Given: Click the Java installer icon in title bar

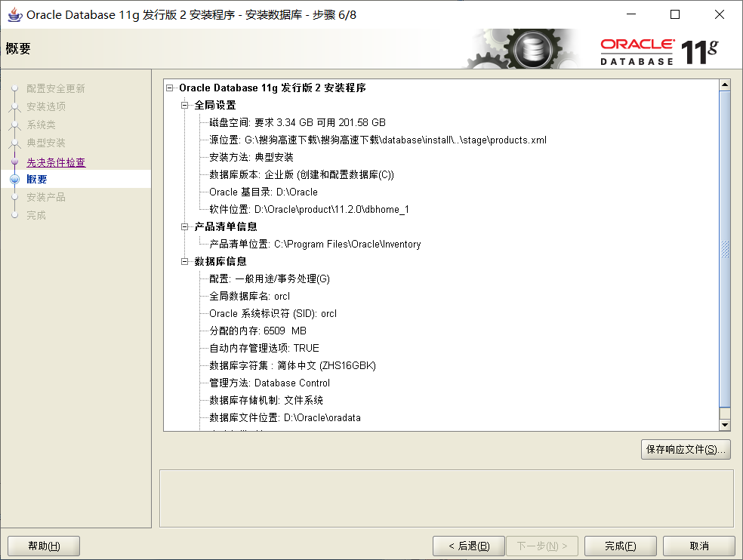Looking at the screenshot, I should 15,14.
